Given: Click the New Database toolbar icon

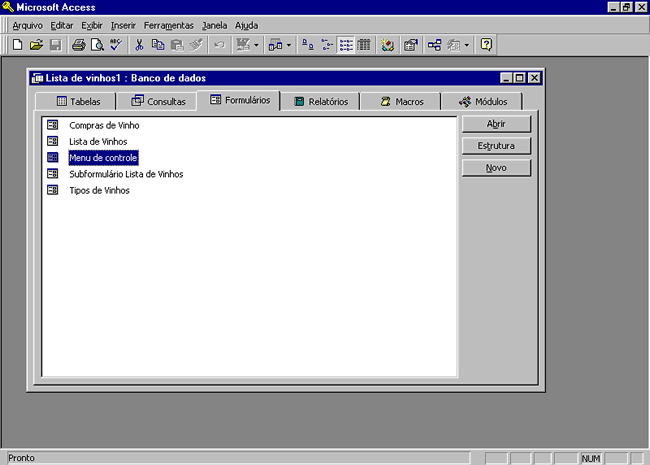Looking at the screenshot, I should point(17,45).
